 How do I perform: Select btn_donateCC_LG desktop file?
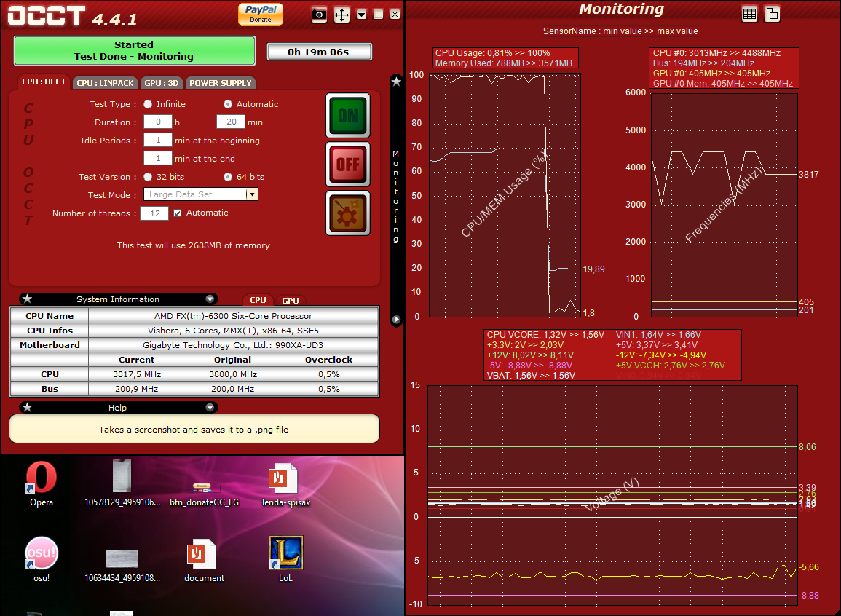[204, 493]
